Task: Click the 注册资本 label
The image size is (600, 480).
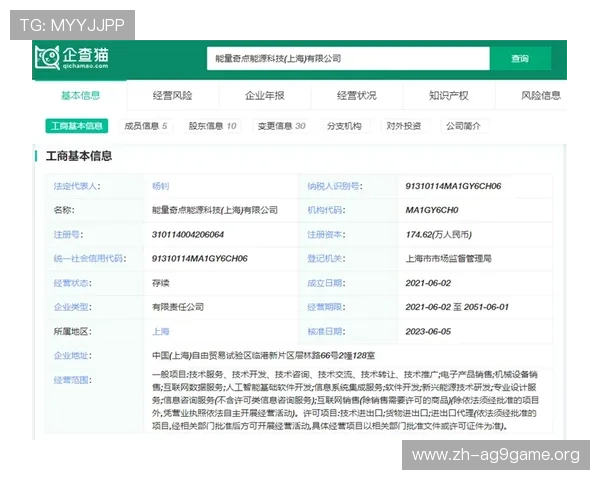Action: (326, 235)
